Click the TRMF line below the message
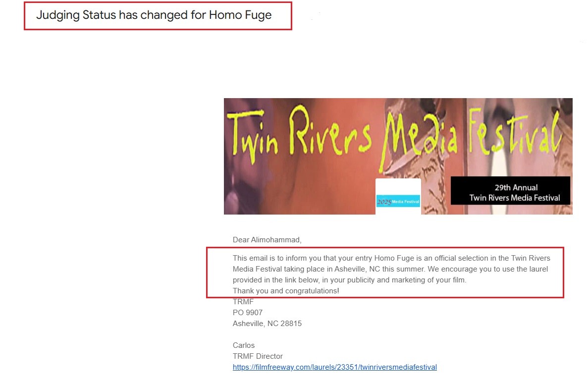 [243, 301]
